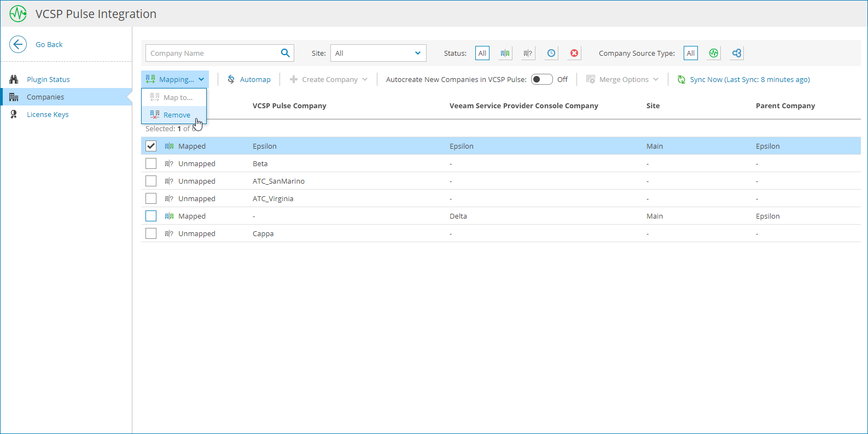The width and height of the screenshot is (868, 434).
Task: Click the License Keys key icon
Action: 14,114
